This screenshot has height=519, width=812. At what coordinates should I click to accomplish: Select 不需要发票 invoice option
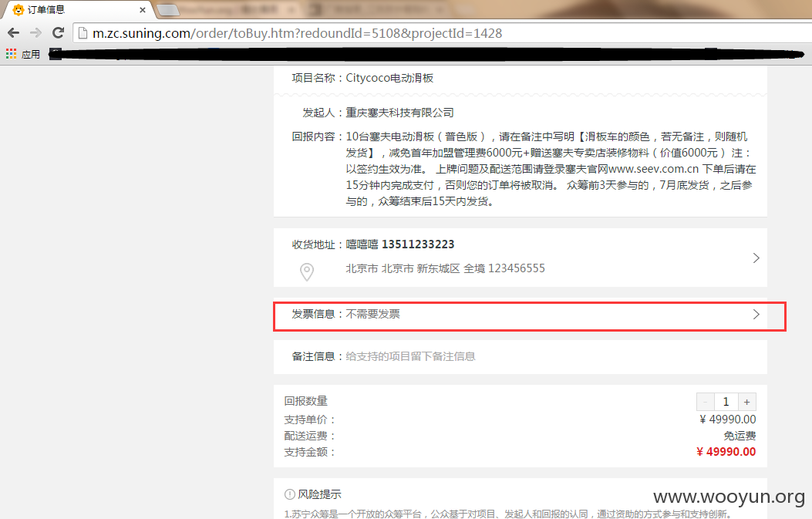point(373,314)
